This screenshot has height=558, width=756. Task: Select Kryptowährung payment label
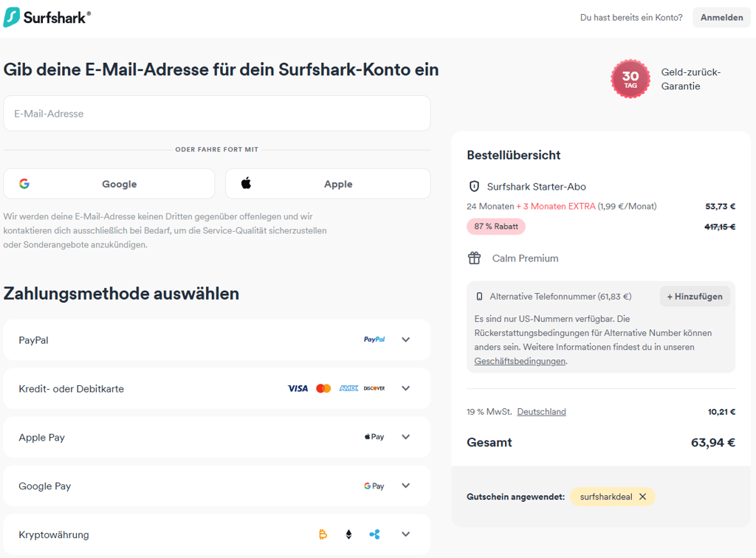point(53,535)
